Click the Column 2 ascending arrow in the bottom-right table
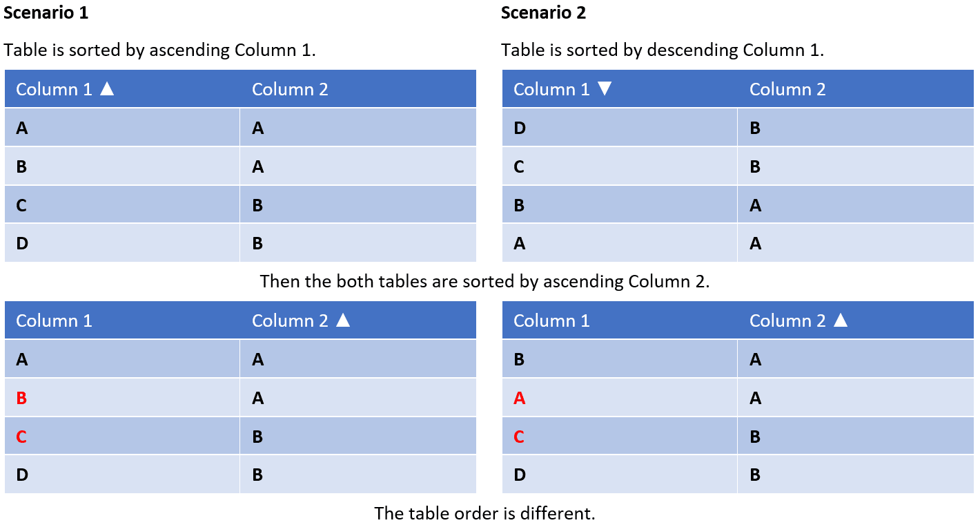The image size is (980, 525). point(841,320)
